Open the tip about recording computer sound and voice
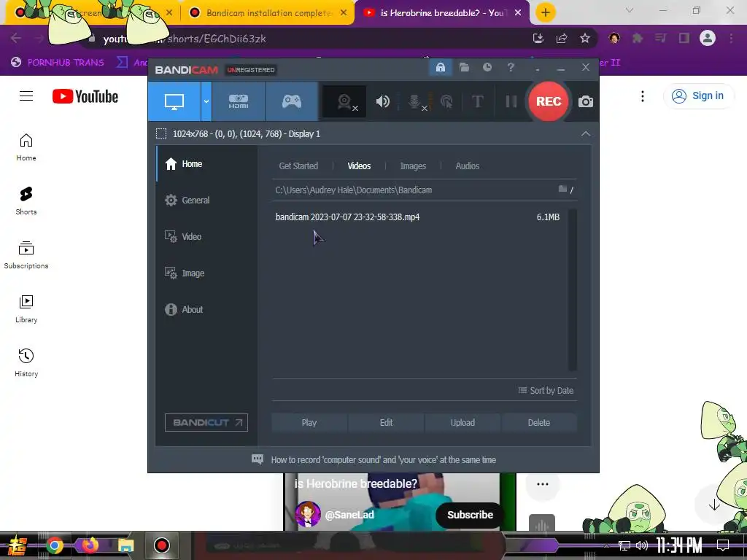This screenshot has height=560, width=747. 374,459
